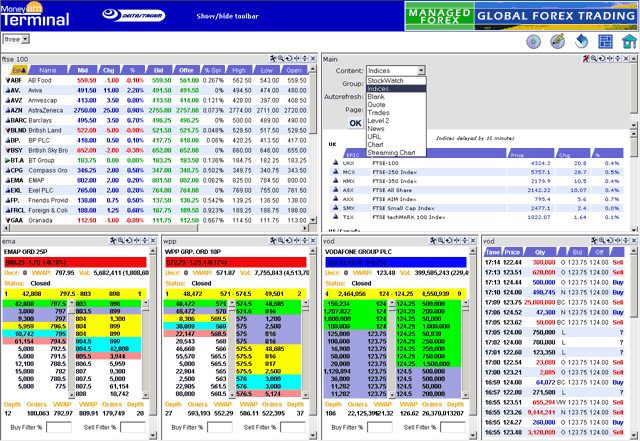The image size is (640, 441).
Task: Sort by the Epic column header
Action: click(x=17, y=71)
